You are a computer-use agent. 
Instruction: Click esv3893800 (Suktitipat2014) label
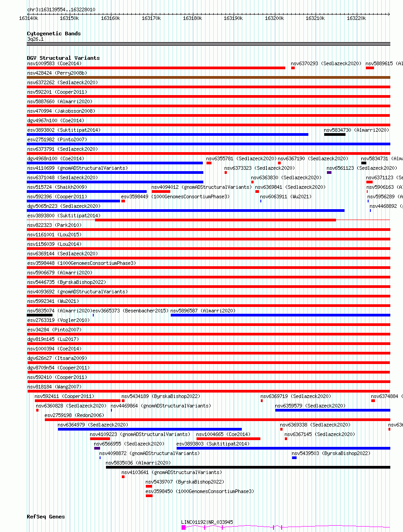tap(64, 216)
